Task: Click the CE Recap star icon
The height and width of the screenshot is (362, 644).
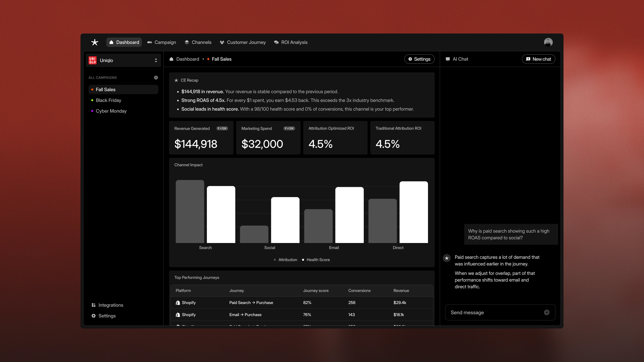Action: click(x=176, y=80)
